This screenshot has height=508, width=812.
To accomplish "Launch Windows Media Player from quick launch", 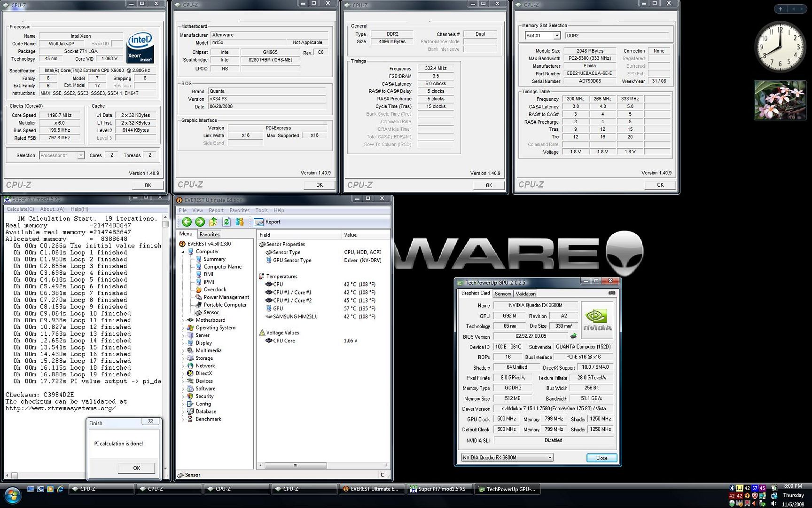I will point(50,489).
